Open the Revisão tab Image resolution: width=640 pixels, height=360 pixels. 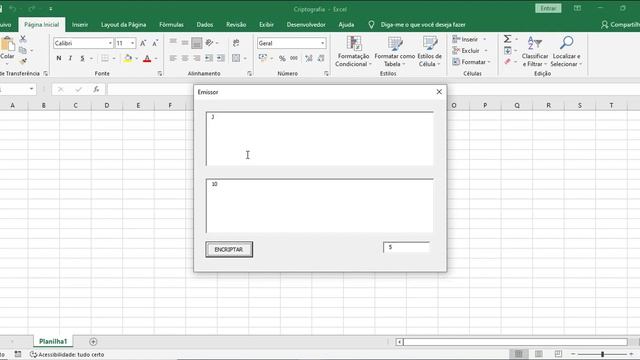point(236,24)
